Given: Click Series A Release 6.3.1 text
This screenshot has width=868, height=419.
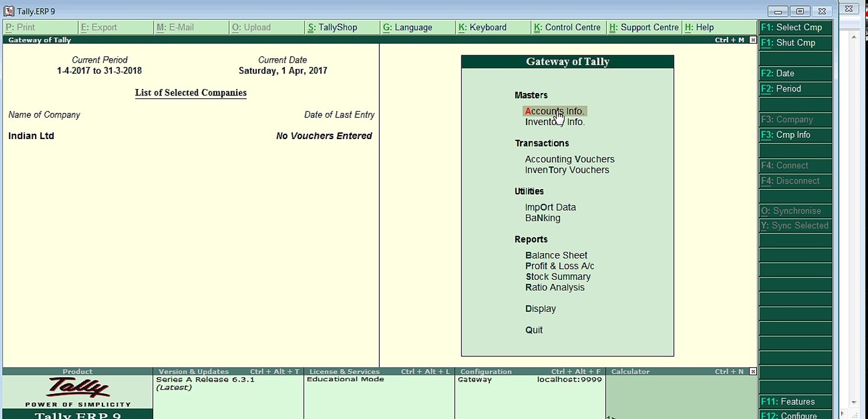Looking at the screenshot, I should (x=206, y=379).
